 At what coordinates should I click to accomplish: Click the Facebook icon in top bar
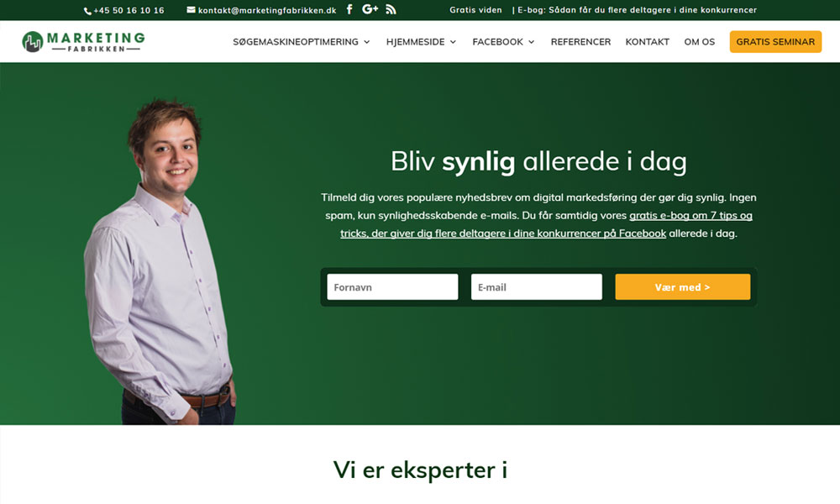[x=349, y=9]
